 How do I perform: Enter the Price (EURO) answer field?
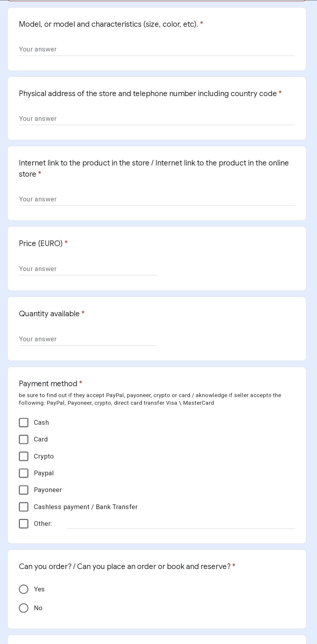[x=87, y=269]
